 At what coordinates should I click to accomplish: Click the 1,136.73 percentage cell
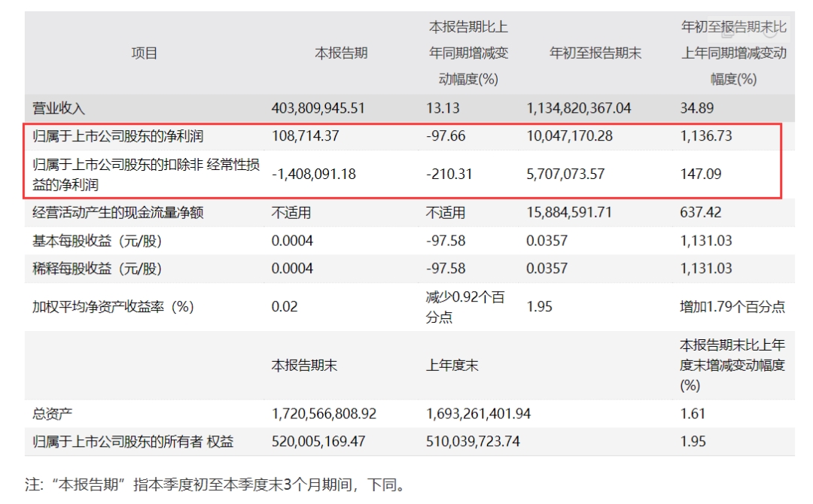[706, 136]
